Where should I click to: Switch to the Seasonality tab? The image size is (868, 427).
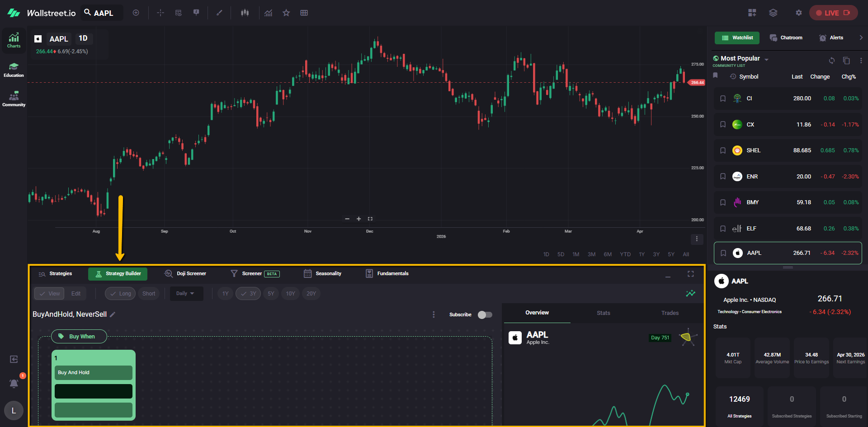(x=323, y=274)
